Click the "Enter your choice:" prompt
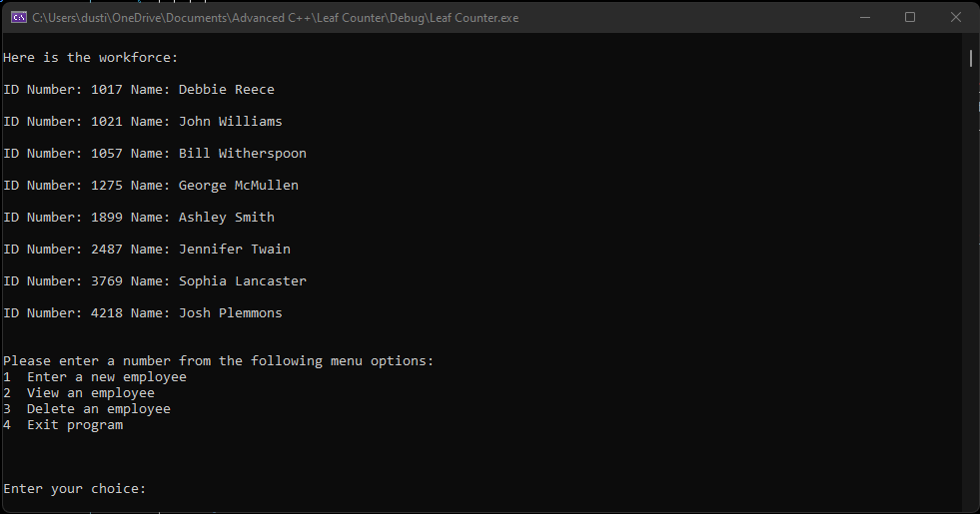The width and height of the screenshot is (980, 514). [75, 489]
